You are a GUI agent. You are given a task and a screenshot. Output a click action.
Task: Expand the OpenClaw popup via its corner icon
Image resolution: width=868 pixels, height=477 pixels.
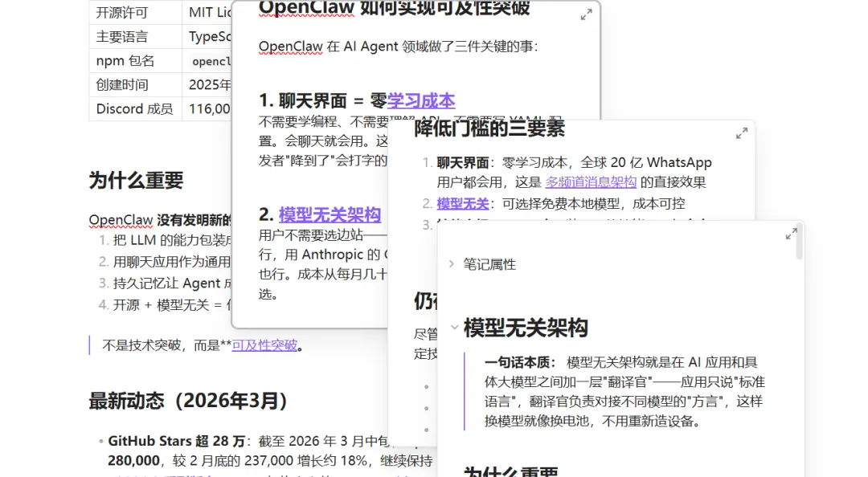(586, 15)
